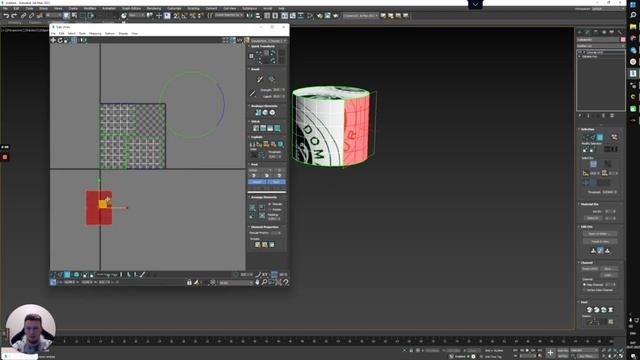The image size is (640, 360).
Task: Click the Mirror tool in UV editor toolbar
Action: pos(83,40)
